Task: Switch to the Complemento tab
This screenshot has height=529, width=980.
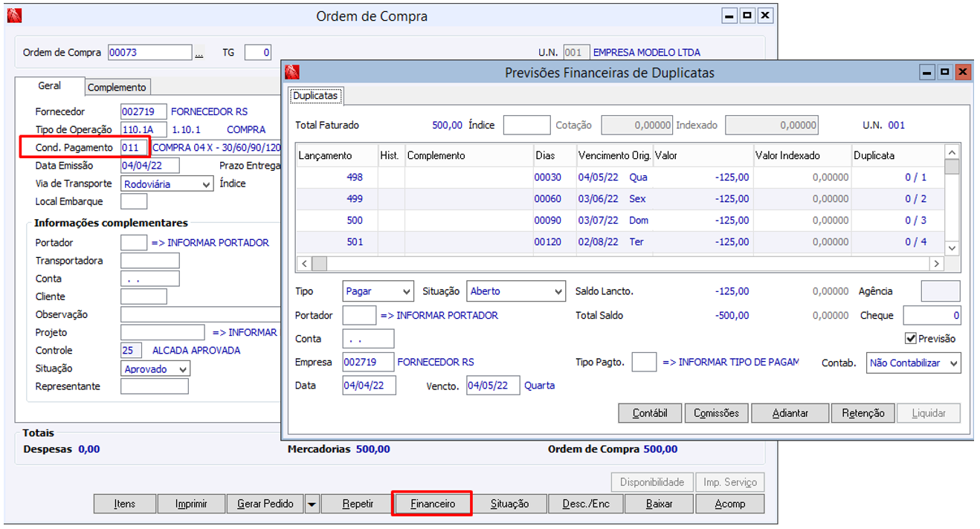Action: 117,87
